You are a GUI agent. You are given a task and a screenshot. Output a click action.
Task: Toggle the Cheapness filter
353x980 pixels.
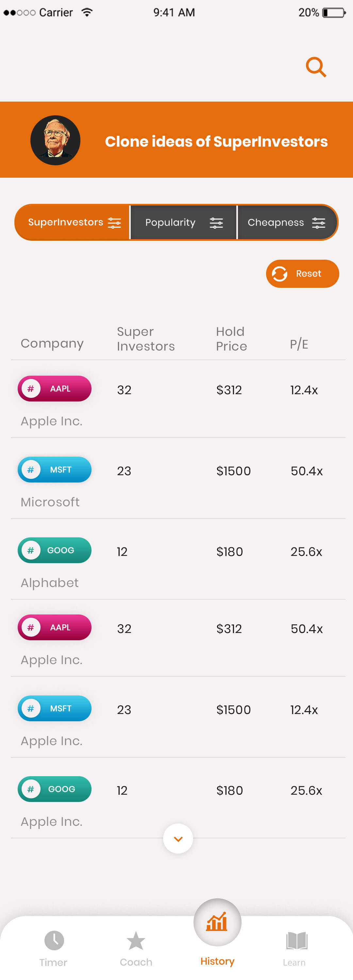[275, 222]
